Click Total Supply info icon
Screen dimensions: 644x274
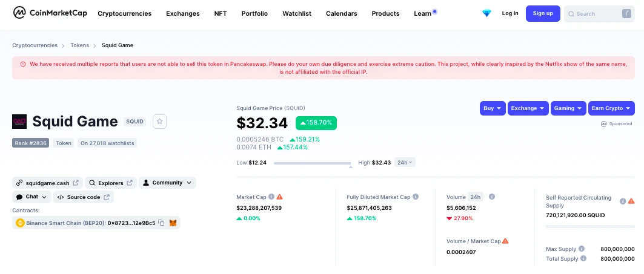583,259
